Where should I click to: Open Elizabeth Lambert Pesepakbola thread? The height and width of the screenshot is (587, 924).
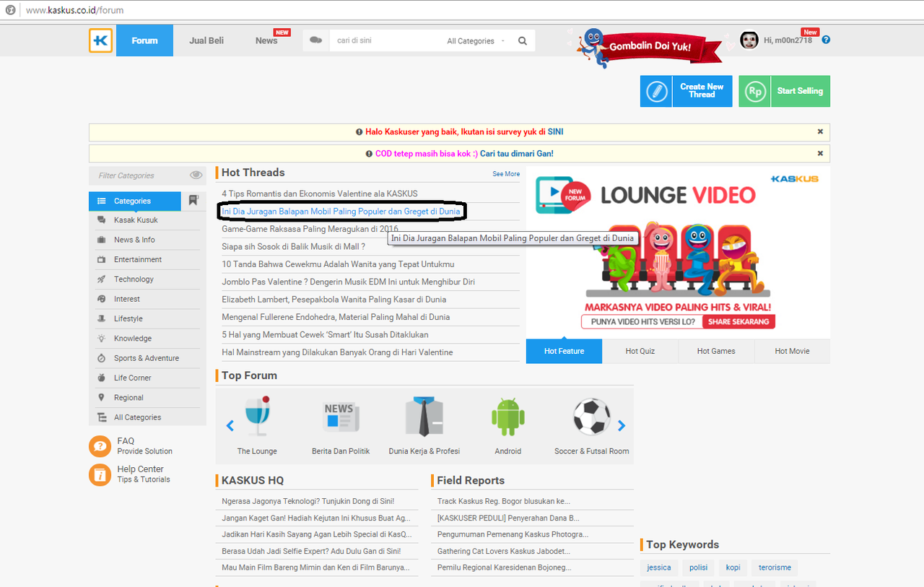[x=334, y=299]
